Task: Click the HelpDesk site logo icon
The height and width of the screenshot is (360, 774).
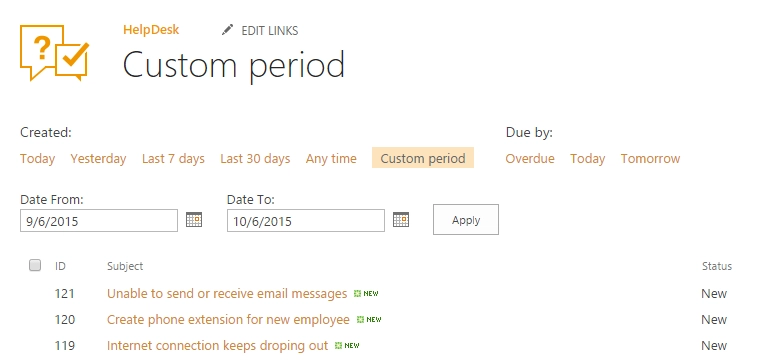Action: pos(54,53)
